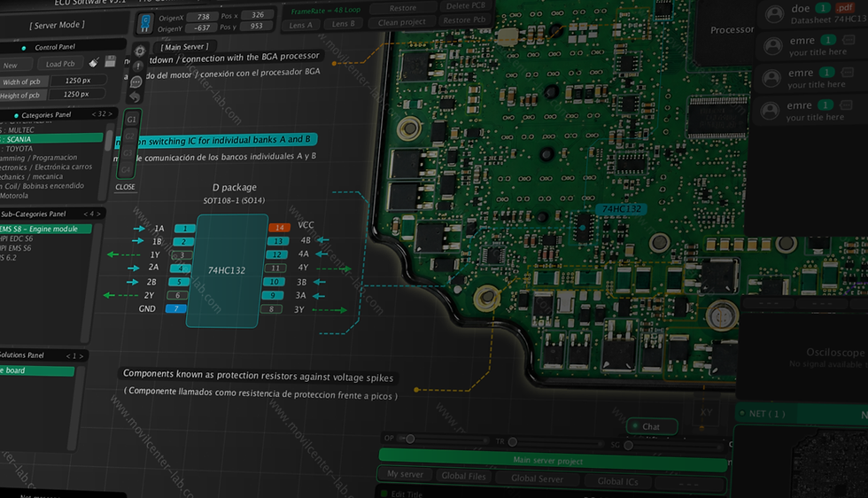Select pin 14 VCC on the IC diagram
Screen dimensions: 868x498
(x=280, y=227)
